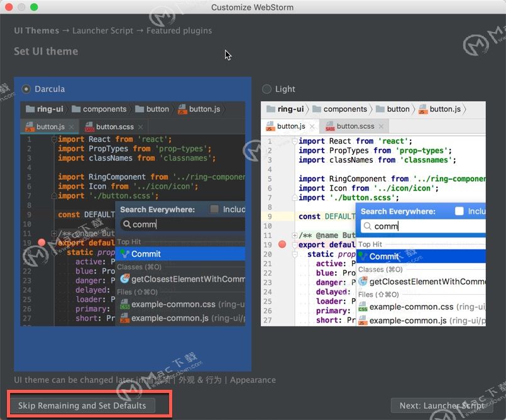
Task: Close the button.scss tab in Light preview
Action: click(x=381, y=126)
